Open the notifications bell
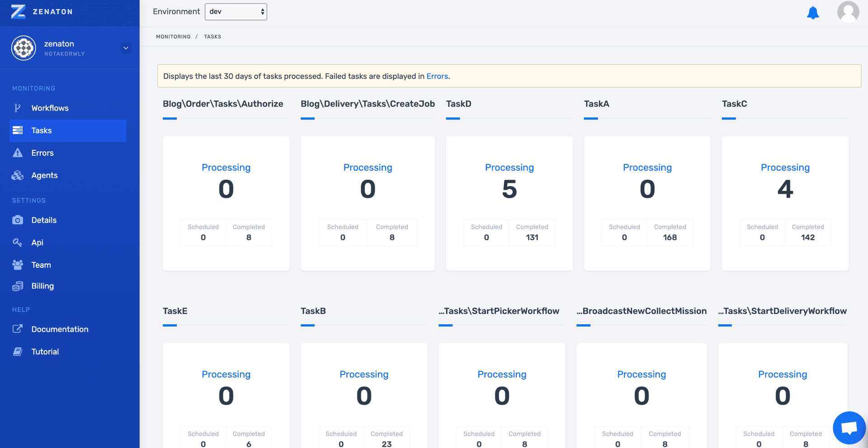868x448 pixels. (x=813, y=13)
